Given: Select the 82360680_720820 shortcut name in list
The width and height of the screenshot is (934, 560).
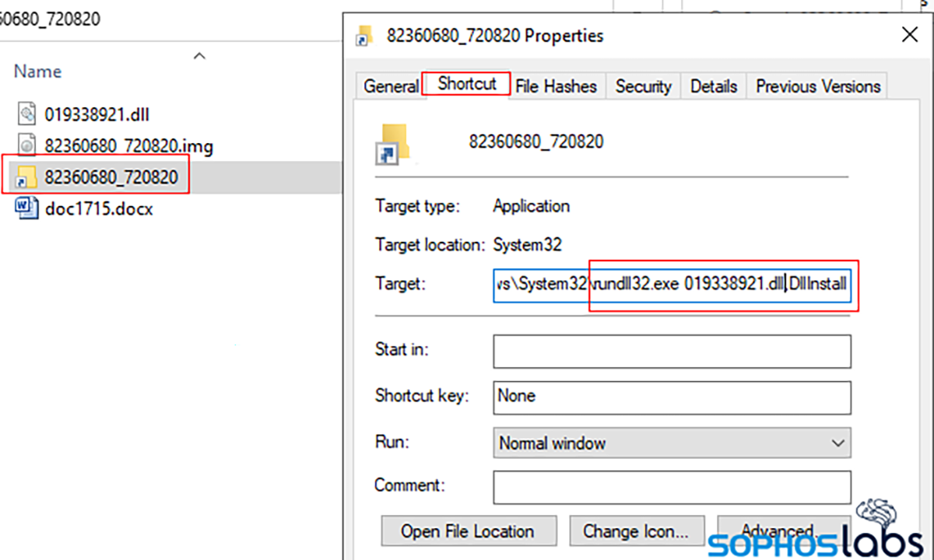Looking at the screenshot, I should 111,177.
